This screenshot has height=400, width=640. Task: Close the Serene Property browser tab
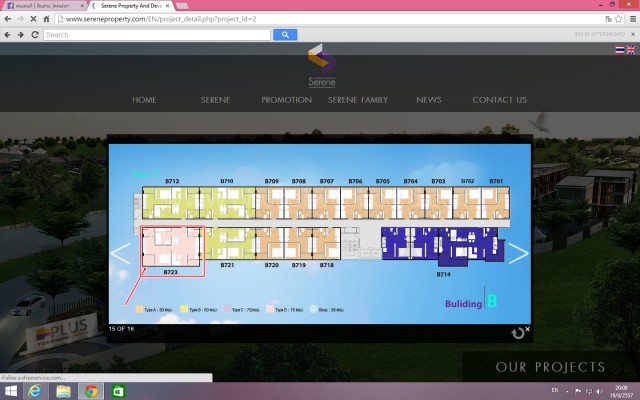(x=167, y=6)
